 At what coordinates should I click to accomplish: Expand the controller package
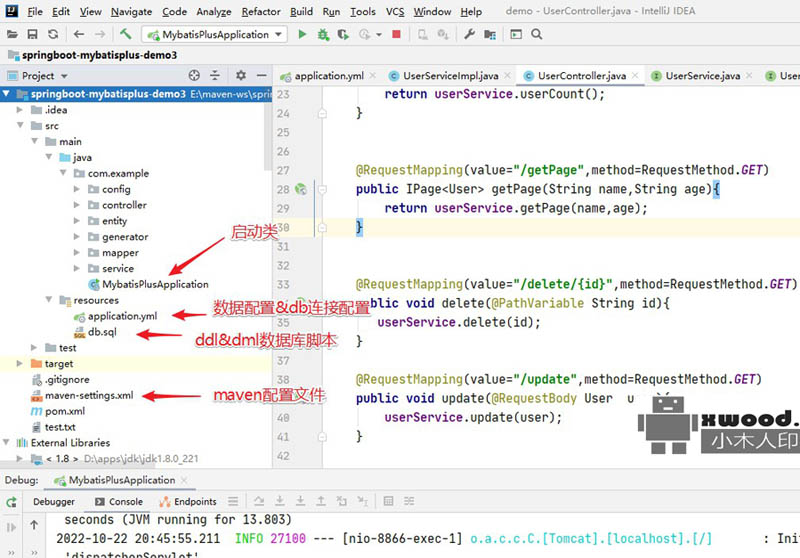(x=77, y=205)
